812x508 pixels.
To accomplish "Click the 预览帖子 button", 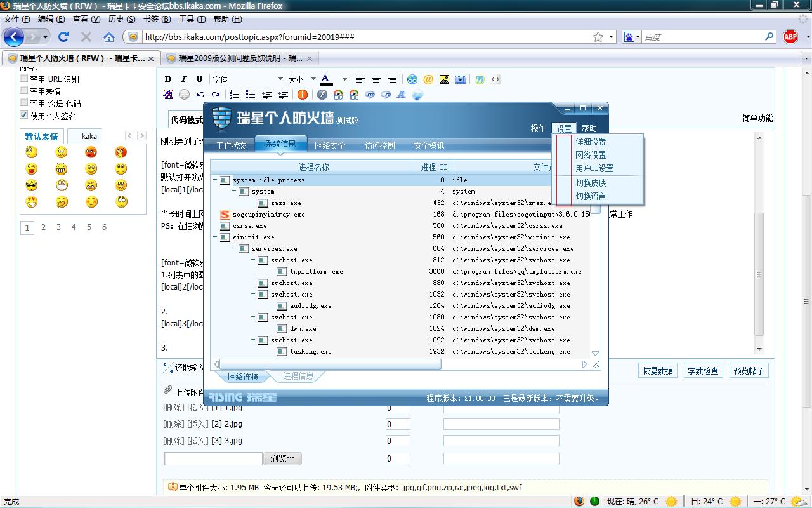I will 749,371.
